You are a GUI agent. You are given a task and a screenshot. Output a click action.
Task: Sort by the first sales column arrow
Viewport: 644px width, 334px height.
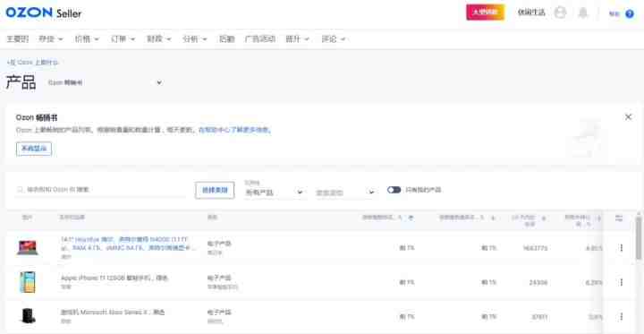coord(410,218)
